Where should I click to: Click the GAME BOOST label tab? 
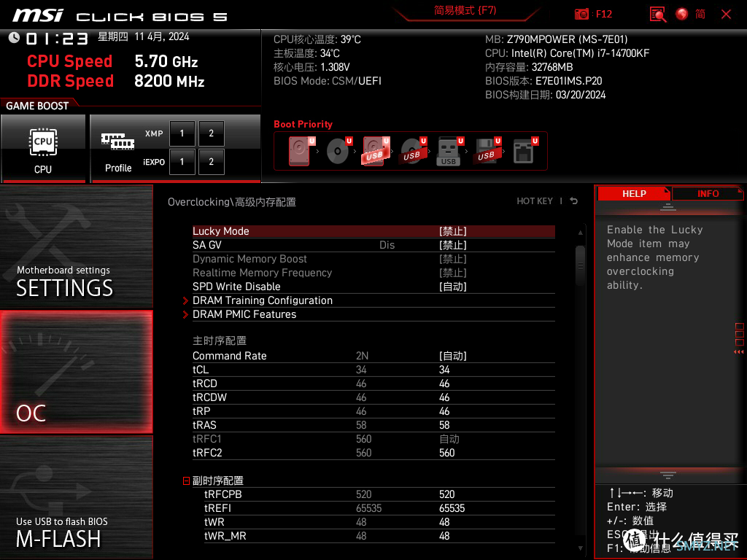pyautogui.click(x=37, y=106)
